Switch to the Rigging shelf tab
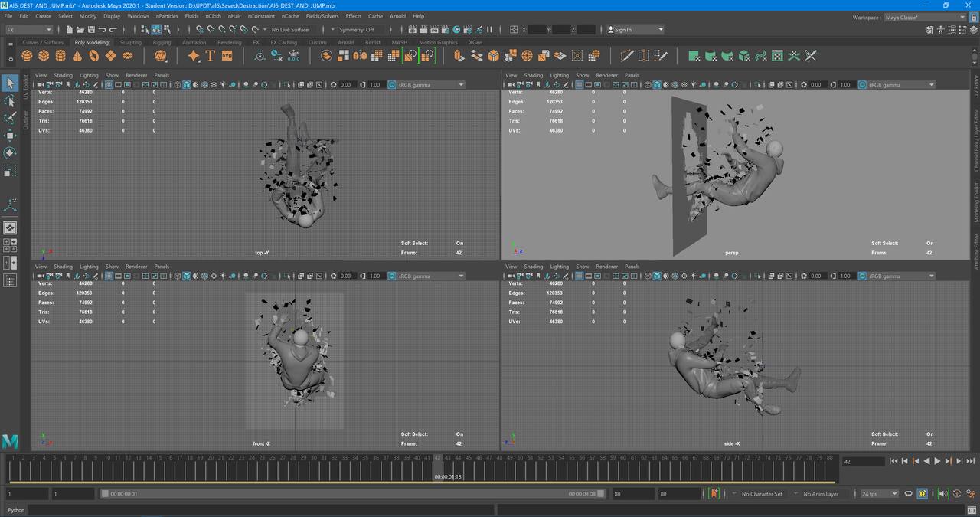The height and width of the screenshot is (517, 980). pyautogui.click(x=162, y=43)
